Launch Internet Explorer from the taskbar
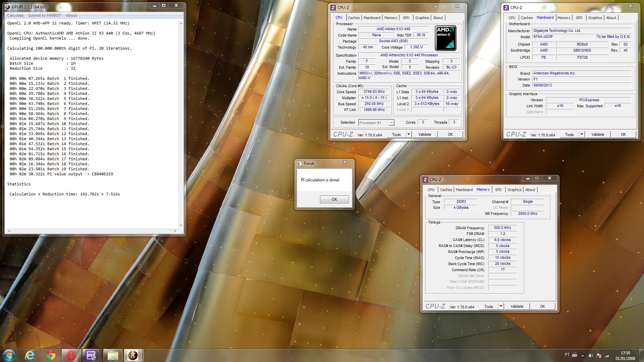 point(30,355)
